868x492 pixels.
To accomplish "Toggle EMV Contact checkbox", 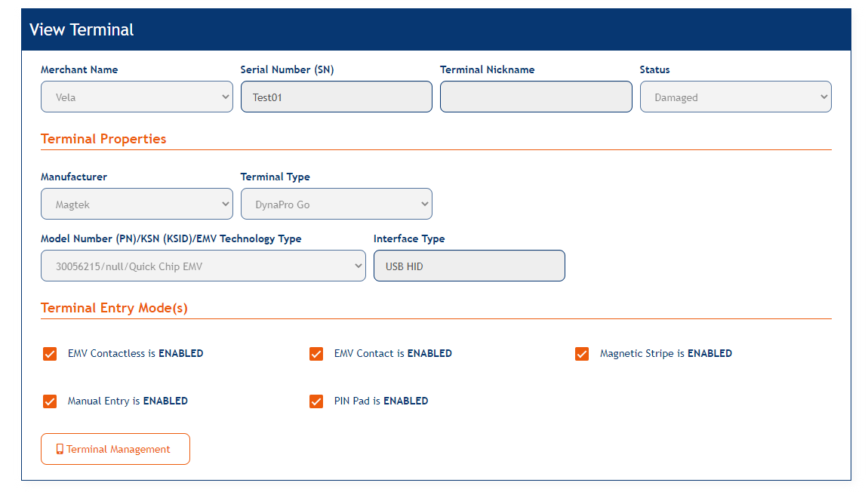I will coord(315,353).
